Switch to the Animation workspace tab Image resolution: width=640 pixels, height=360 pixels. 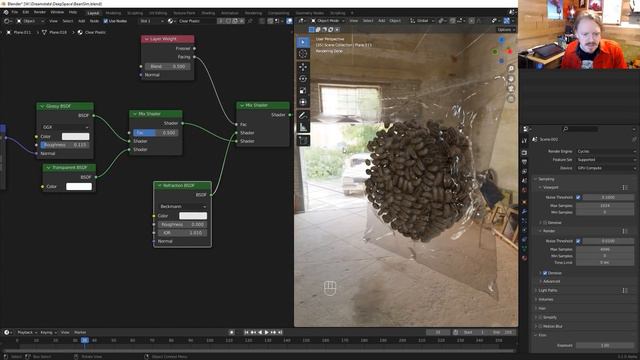coord(230,13)
